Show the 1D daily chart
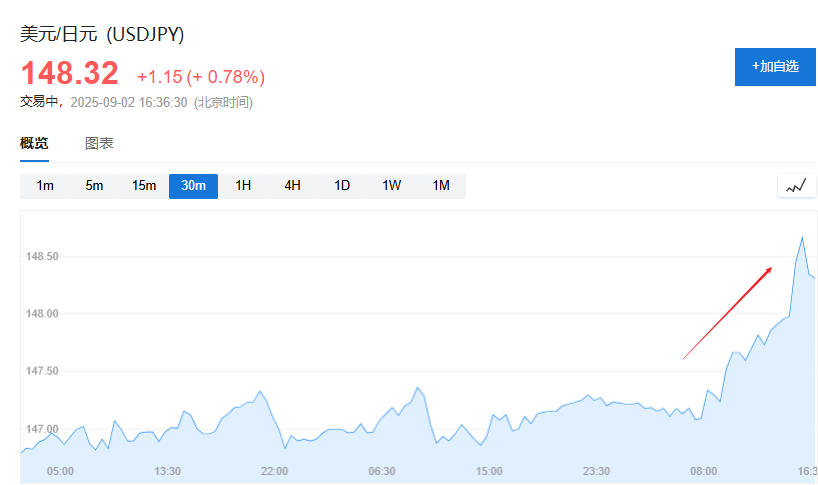The height and width of the screenshot is (485, 818). click(342, 186)
